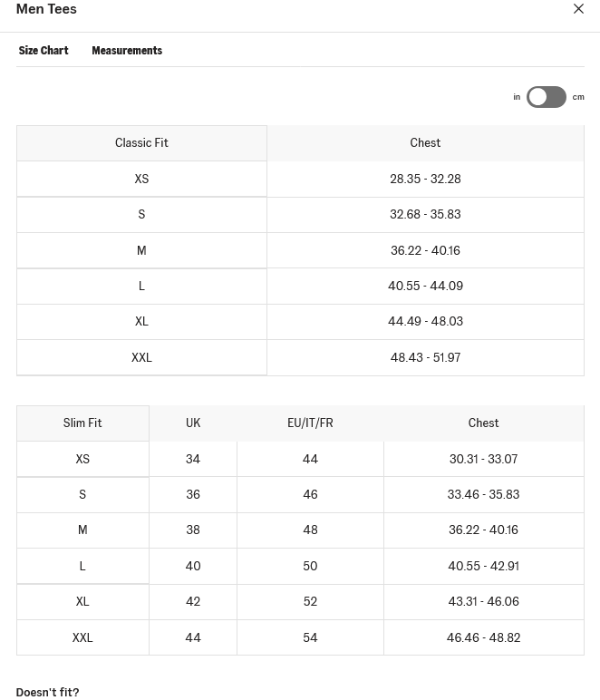Switch to the Measurements tab

(127, 51)
